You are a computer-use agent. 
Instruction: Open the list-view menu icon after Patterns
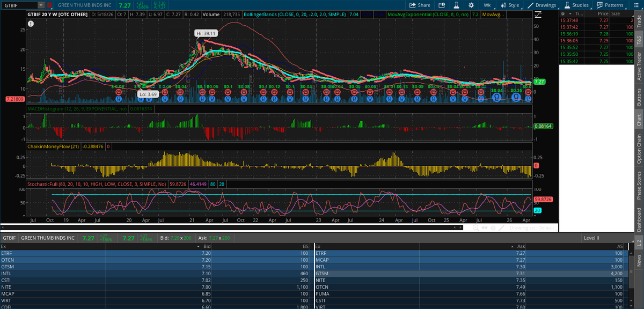[x=637, y=5]
